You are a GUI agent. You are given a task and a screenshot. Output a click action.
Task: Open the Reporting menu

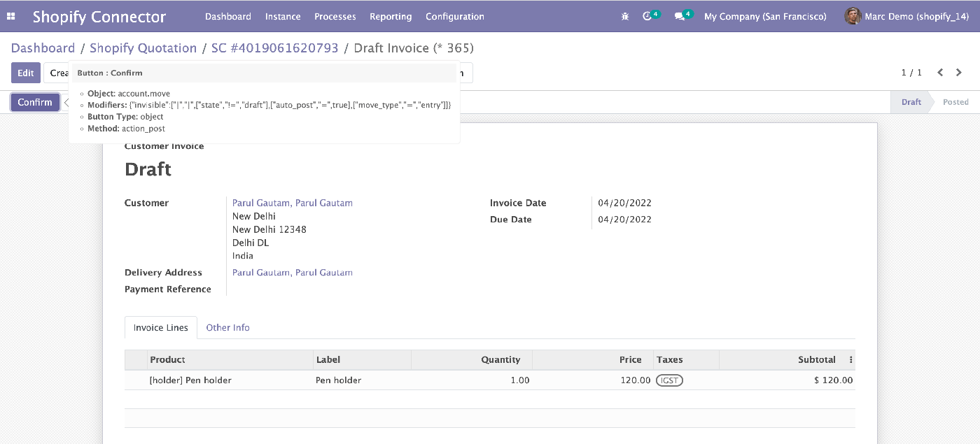391,16
